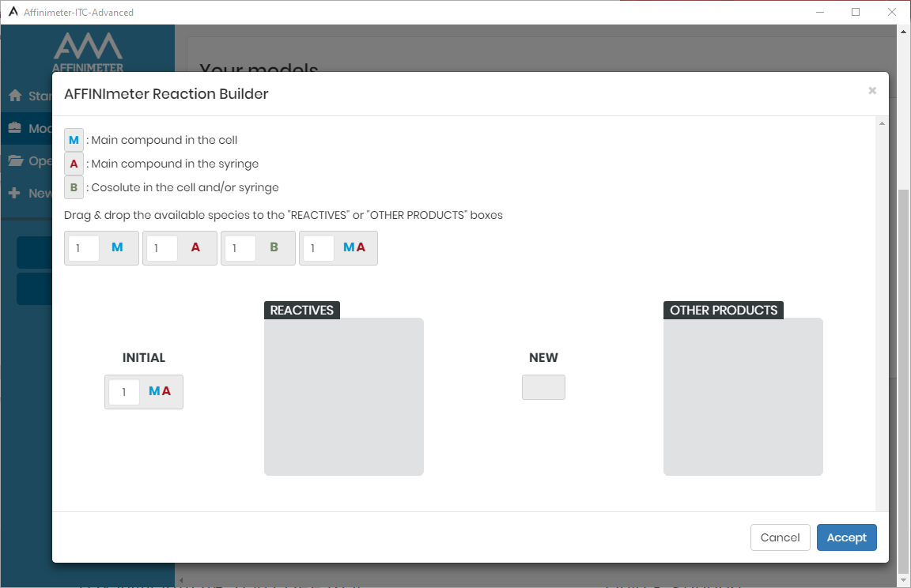Minimize the Affinimeter window
Image resolution: width=911 pixels, height=588 pixels.
[820, 12]
